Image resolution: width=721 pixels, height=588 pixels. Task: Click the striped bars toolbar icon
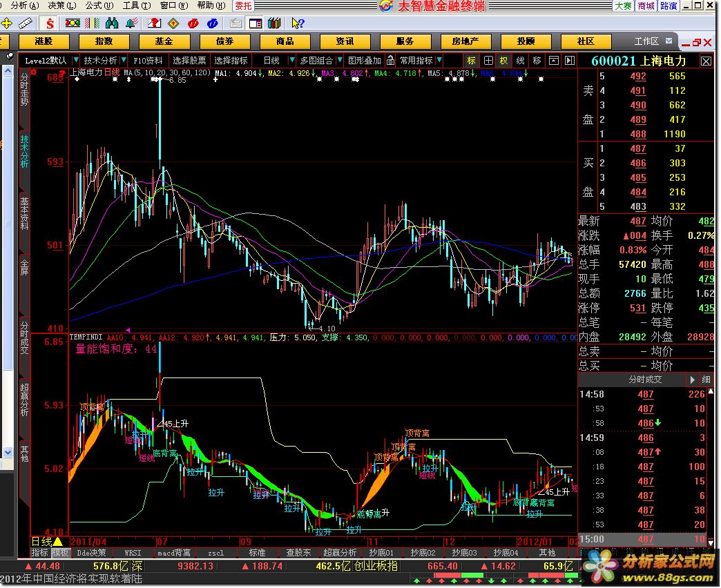click(x=93, y=23)
